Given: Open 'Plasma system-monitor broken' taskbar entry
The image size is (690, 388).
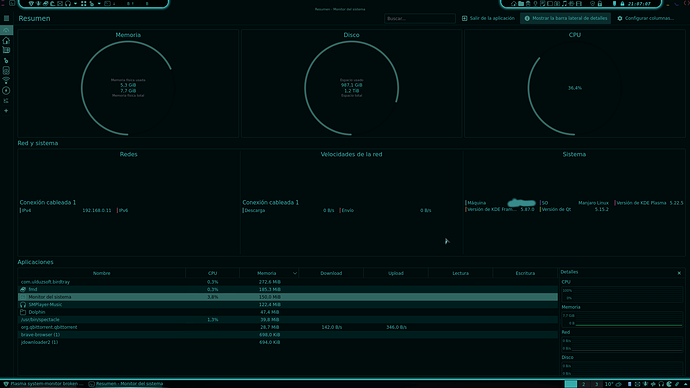Looking at the screenshot, I should point(43,384).
